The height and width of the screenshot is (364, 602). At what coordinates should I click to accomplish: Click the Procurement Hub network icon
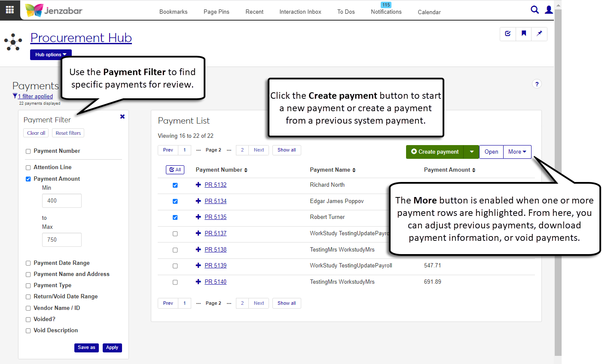tap(13, 42)
